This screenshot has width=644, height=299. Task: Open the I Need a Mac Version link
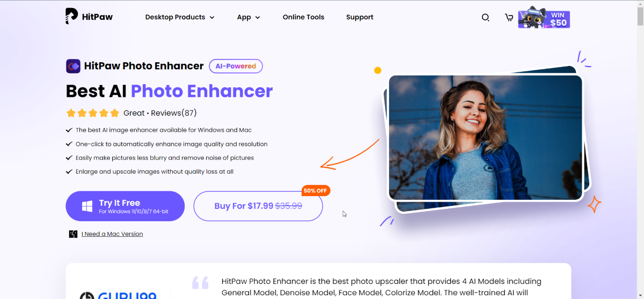112,234
